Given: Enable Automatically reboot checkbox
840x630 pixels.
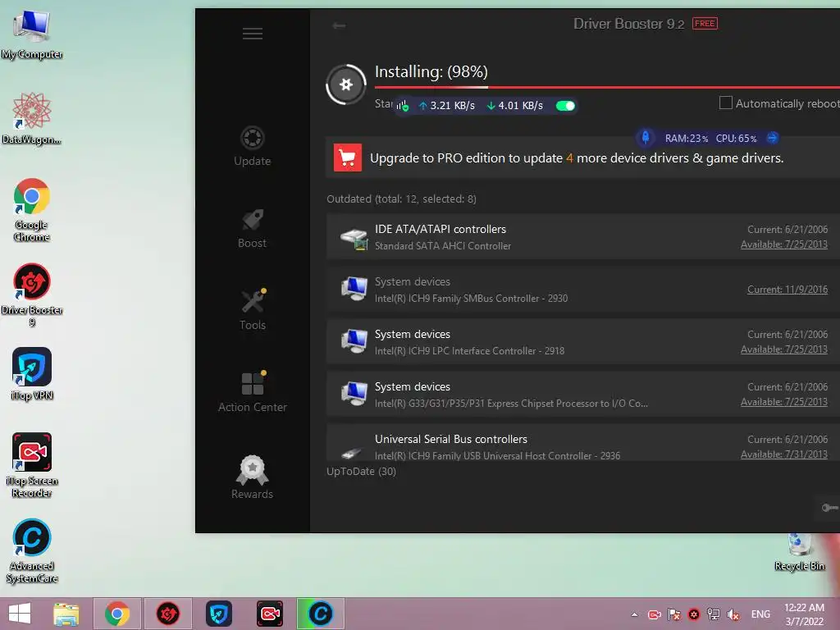Looking at the screenshot, I should pyautogui.click(x=725, y=103).
